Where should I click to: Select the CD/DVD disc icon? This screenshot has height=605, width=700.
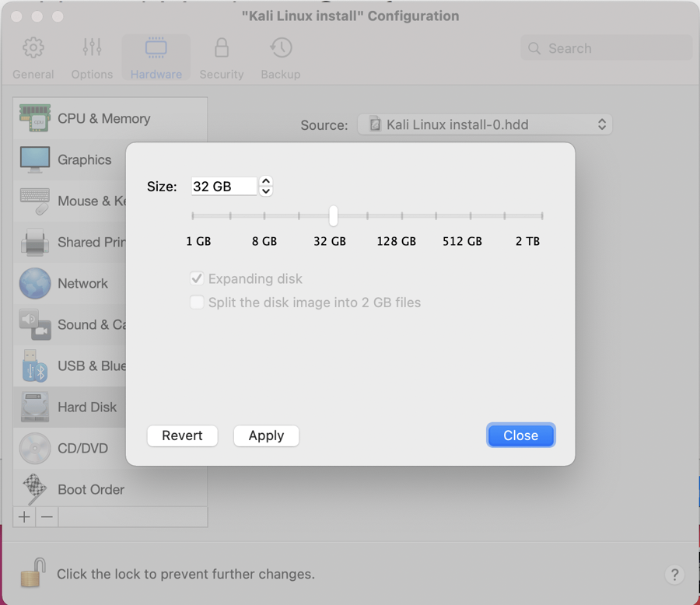tap(35, 448)
